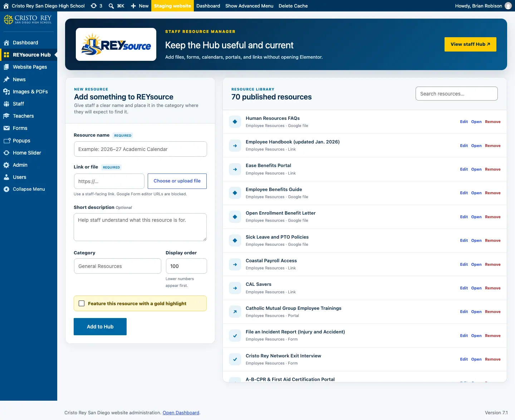The image size is (515, 420).
Task: Click the Home Slider icon
Action: pos(6,153)
